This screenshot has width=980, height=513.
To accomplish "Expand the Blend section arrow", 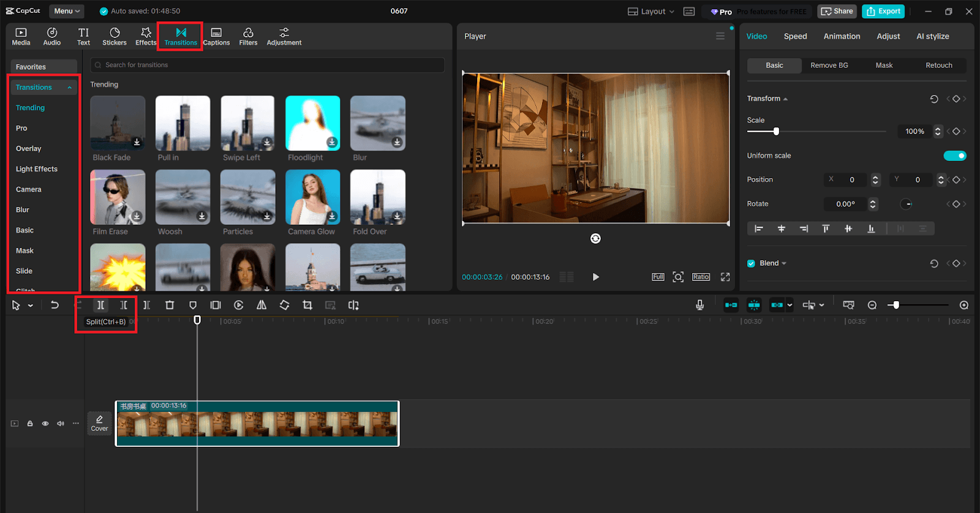I will [x=784, y=263].
